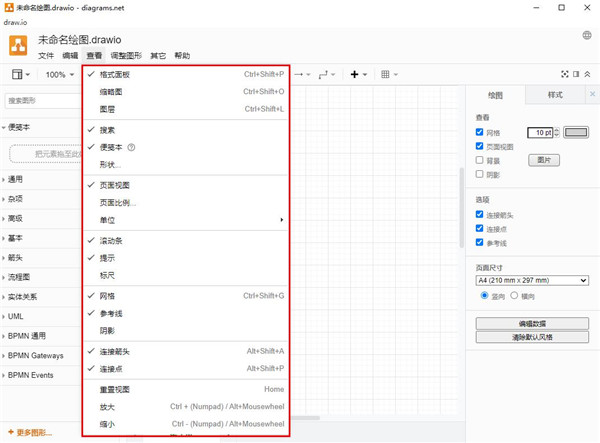Open the 编辑 menu

click(x=70, y=56)
